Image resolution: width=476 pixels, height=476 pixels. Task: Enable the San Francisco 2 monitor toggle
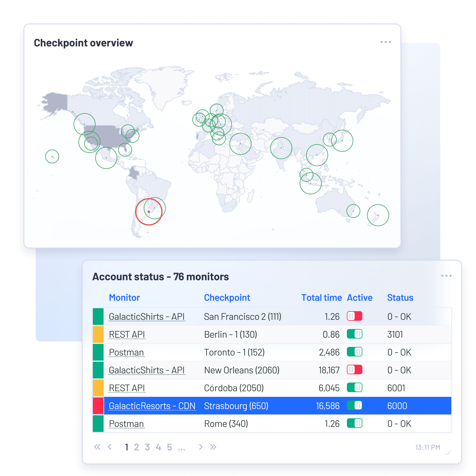point(354,316)
